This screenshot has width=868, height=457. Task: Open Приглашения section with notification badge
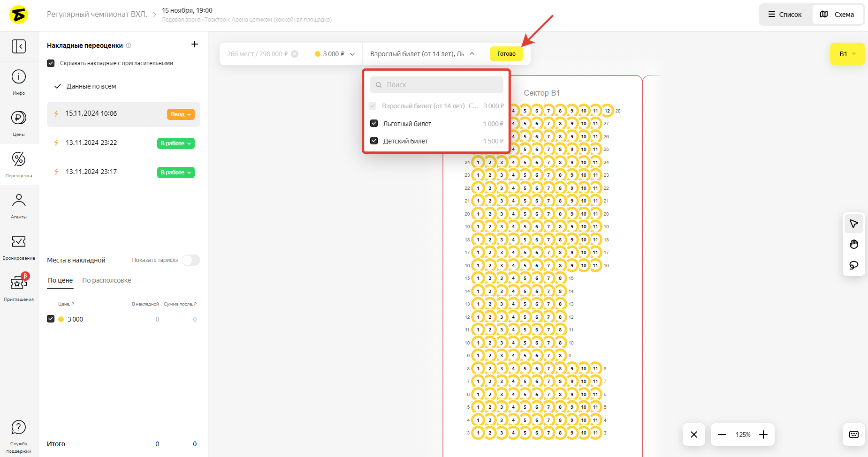[x=19, y=283]
